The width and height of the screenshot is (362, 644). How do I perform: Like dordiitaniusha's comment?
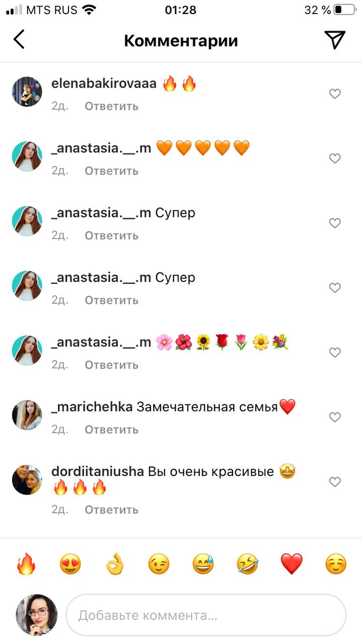click(335, 482)
